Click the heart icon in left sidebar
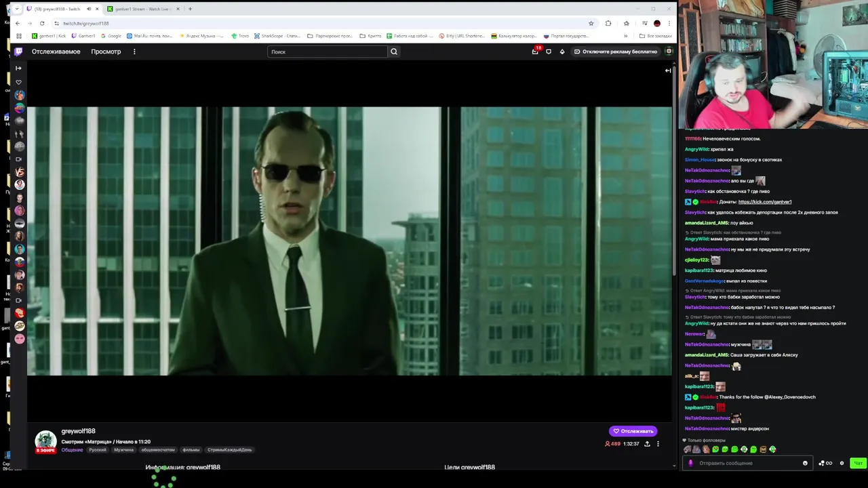The height and width of the screenshot is (488, 868). pos(18,82)
